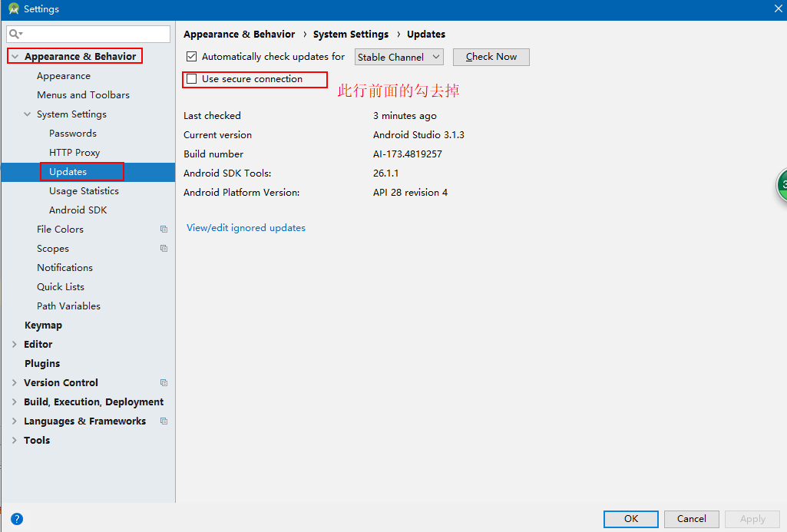Open Menus and Toolbars settings
The width and height of the screenshot is (787, 532).
click(x=84, y=95)
